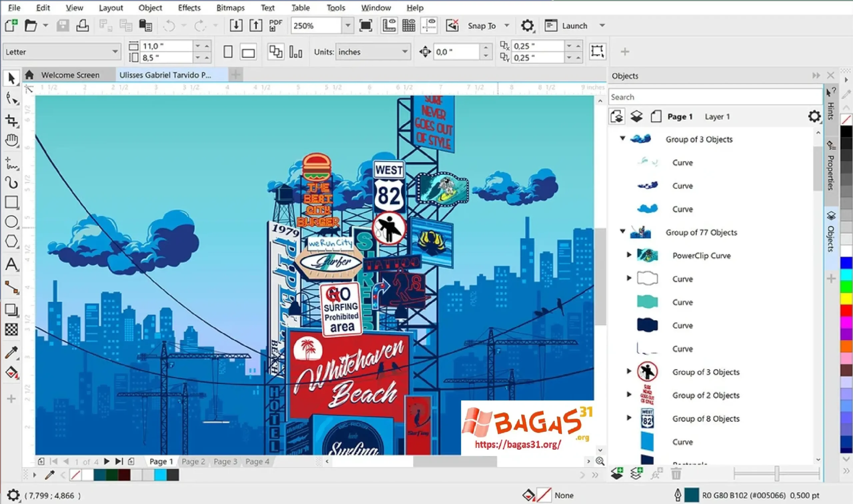Delete selected object using the trash icon
This screenshot has width=853, height=504.
pos(676,473)
